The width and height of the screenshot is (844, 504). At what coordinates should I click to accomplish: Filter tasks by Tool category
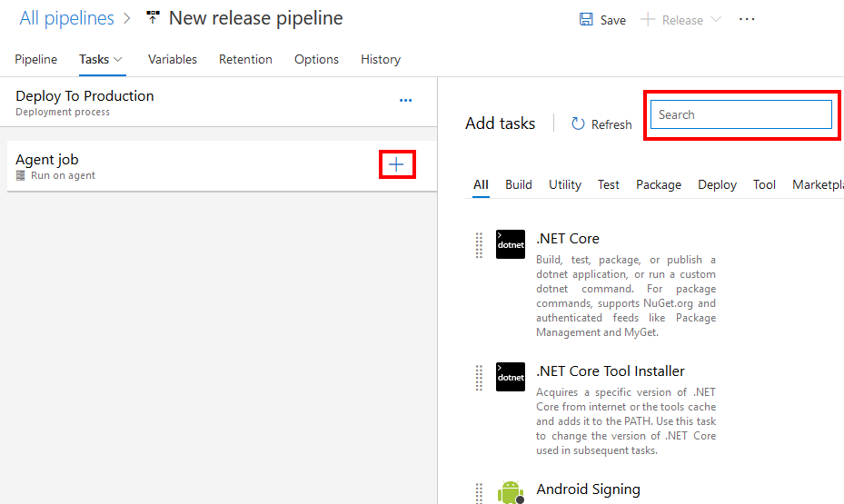pyautogui.click(x=764, y=184)
